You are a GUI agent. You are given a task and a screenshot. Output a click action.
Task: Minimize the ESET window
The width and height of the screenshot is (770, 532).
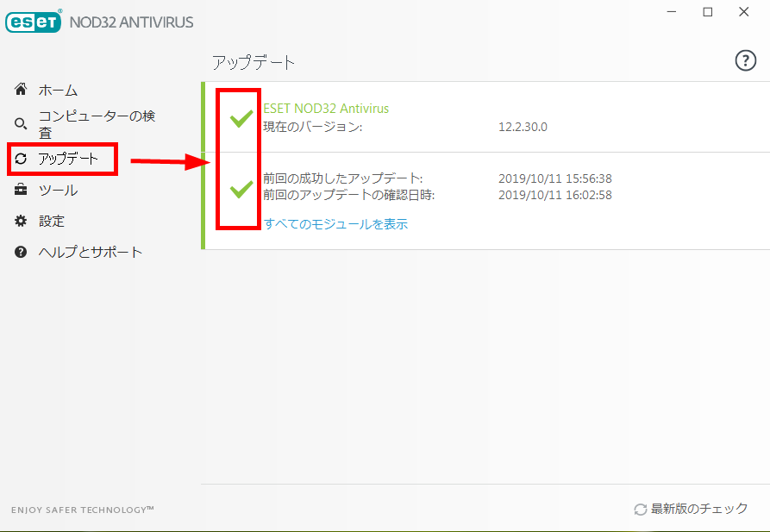(x=672, y=12)
